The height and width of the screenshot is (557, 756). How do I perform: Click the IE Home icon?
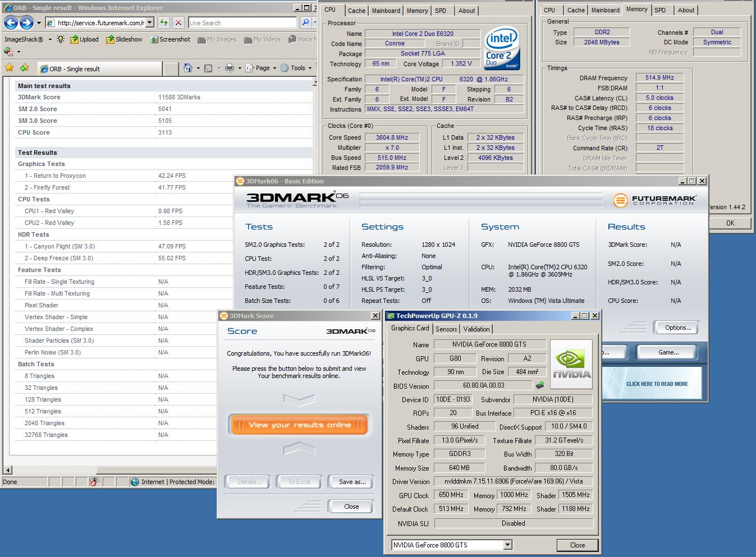(x=188, y=68)
